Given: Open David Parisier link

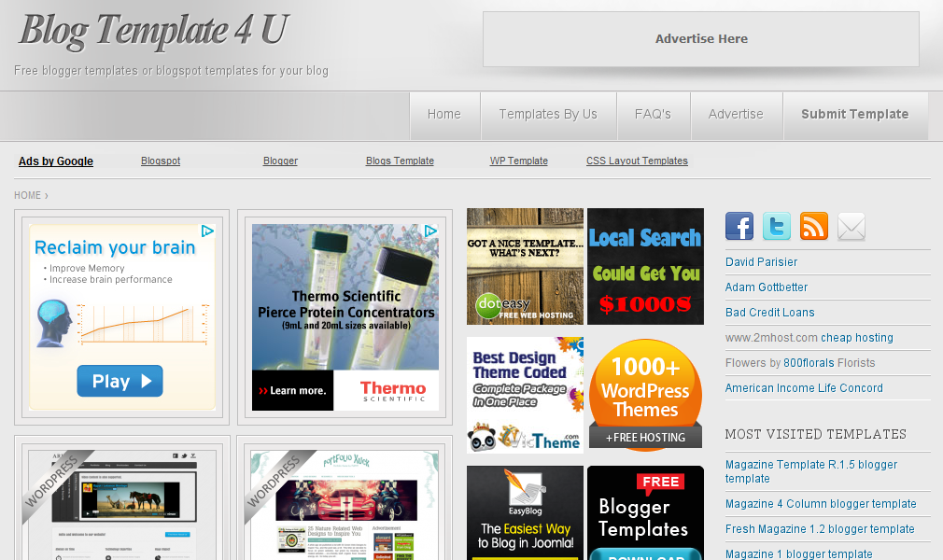Looking at the screenshot, I should click(761, 262).
